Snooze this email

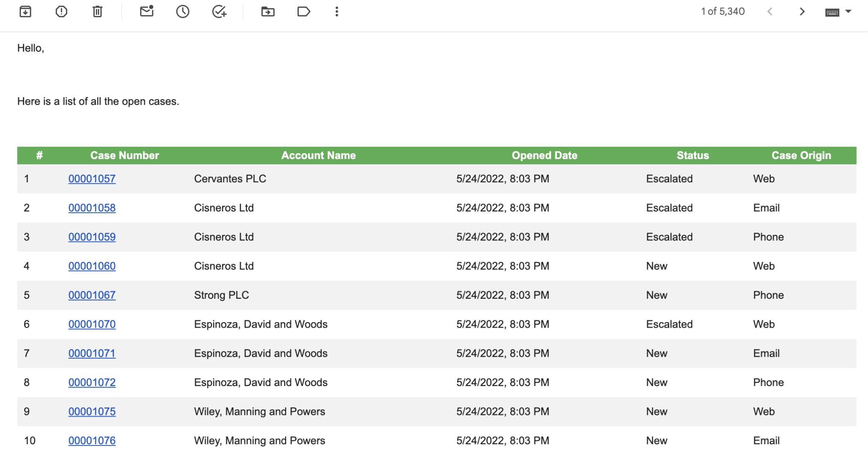coord(182,11)
